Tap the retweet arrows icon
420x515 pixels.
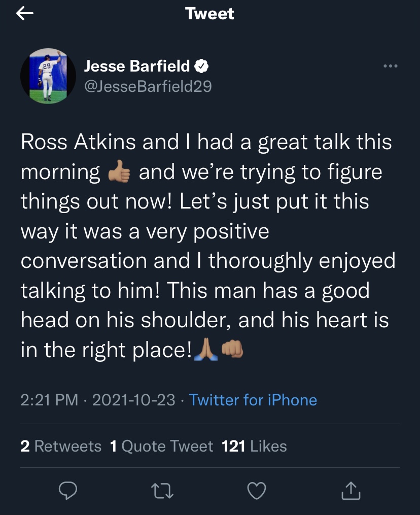162,490
